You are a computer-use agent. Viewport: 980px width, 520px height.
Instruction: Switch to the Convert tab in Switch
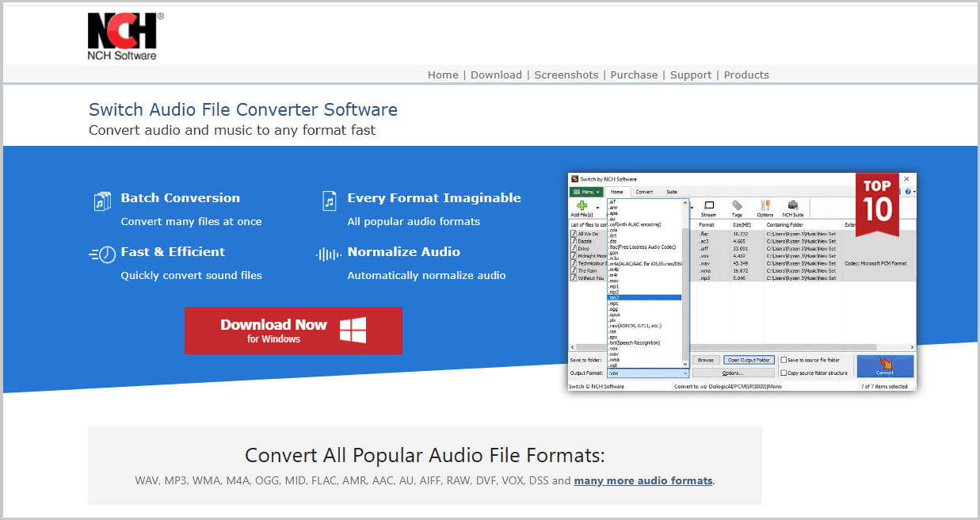644,192
